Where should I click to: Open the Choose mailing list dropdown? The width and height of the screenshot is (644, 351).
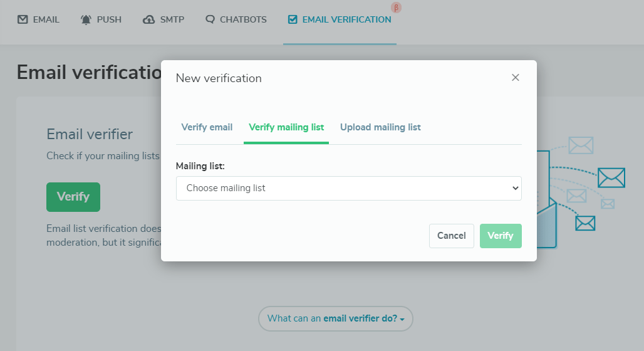[x=349, y=188]
